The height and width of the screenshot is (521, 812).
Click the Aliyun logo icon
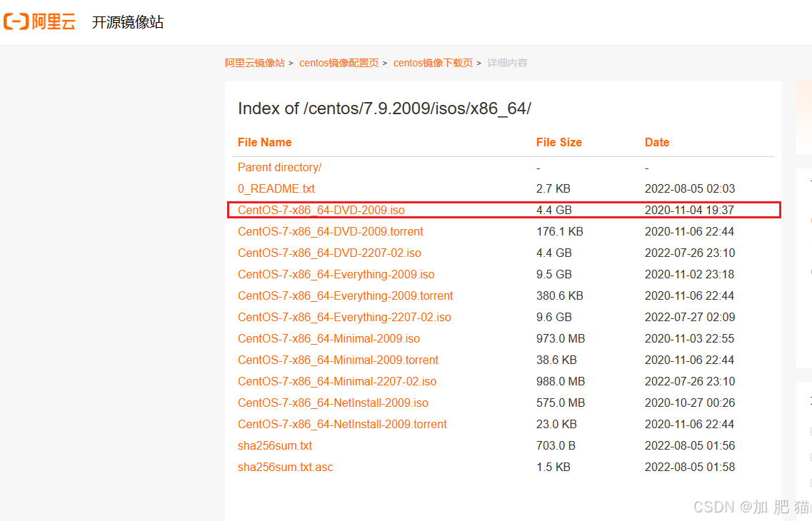click(40, 21)
